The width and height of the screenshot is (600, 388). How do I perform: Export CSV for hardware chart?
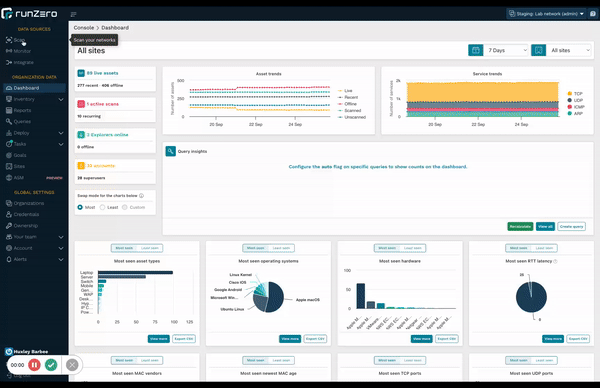447,339
